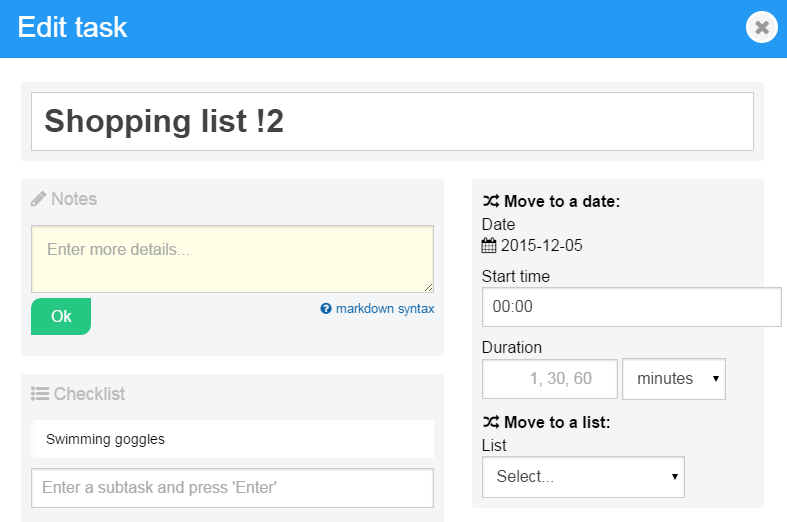The height and width of the screenshot is (522, 787).
Task: Focus the Start time 00:00 field
Action: tap(631, 307)
